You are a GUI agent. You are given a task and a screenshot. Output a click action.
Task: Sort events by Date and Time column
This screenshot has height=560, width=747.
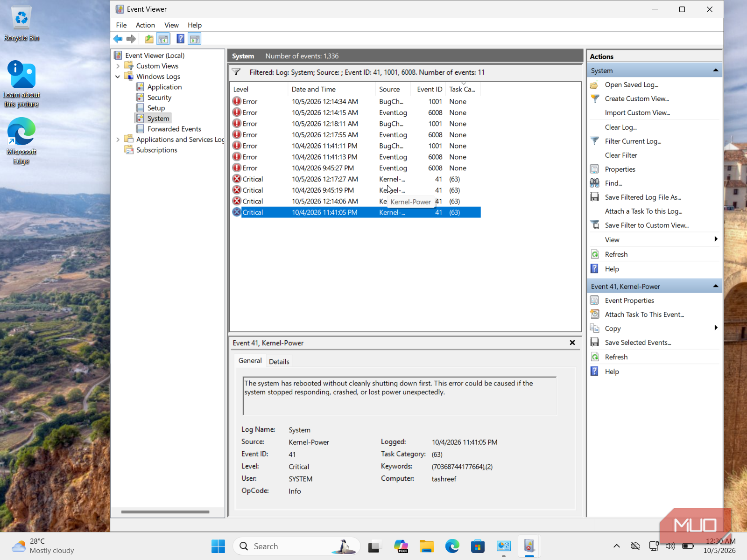point(331,89)
